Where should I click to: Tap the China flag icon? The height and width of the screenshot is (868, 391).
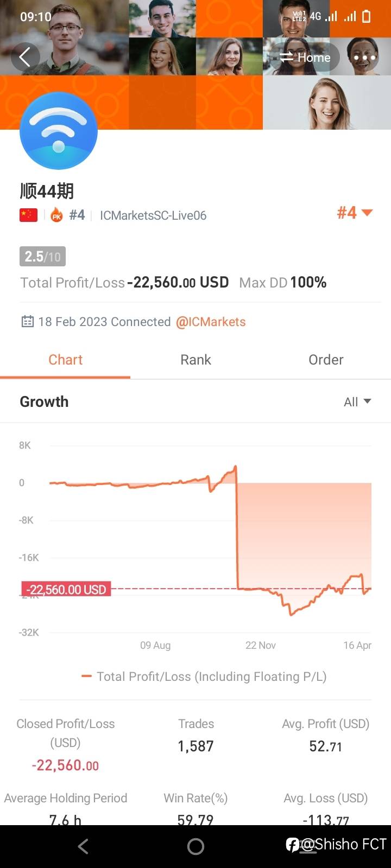pyautogui.click(x=29, y=215)
